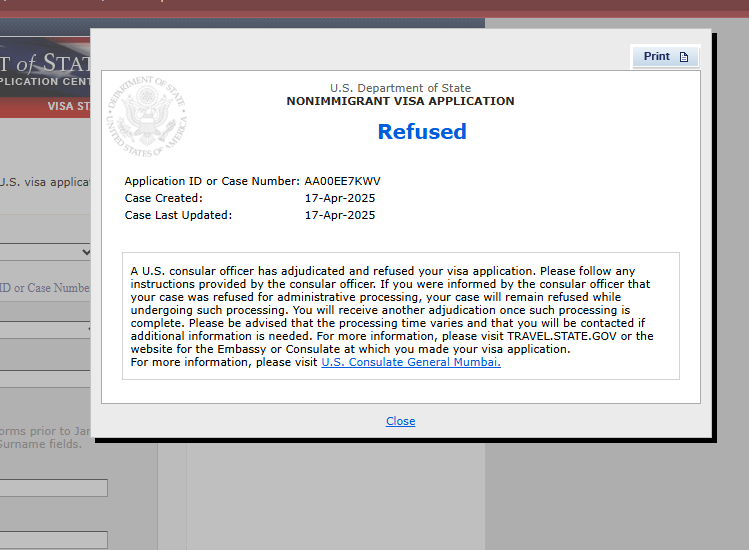Click the Department of State seal image
Viewport: 749px width, 550px height.
point(146,116)
